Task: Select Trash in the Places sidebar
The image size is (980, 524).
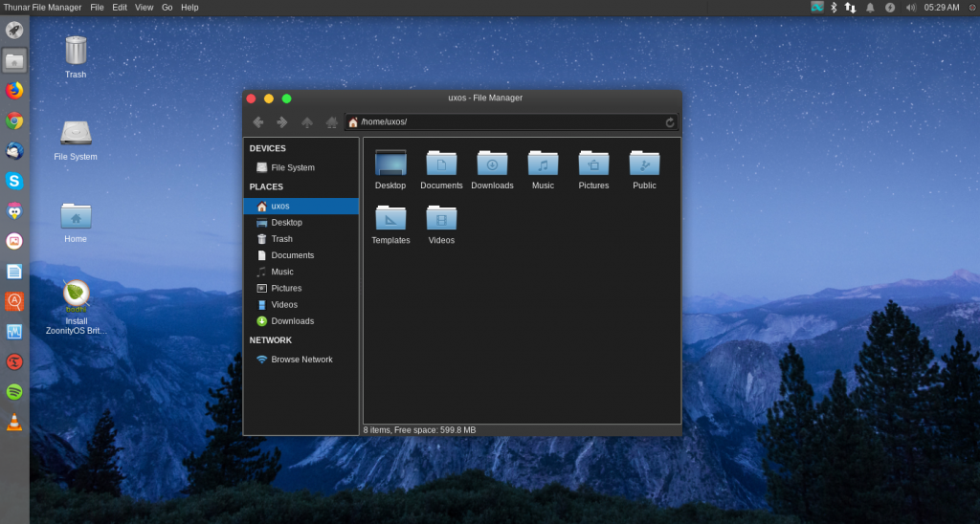Action: click(x=281, y=239)
